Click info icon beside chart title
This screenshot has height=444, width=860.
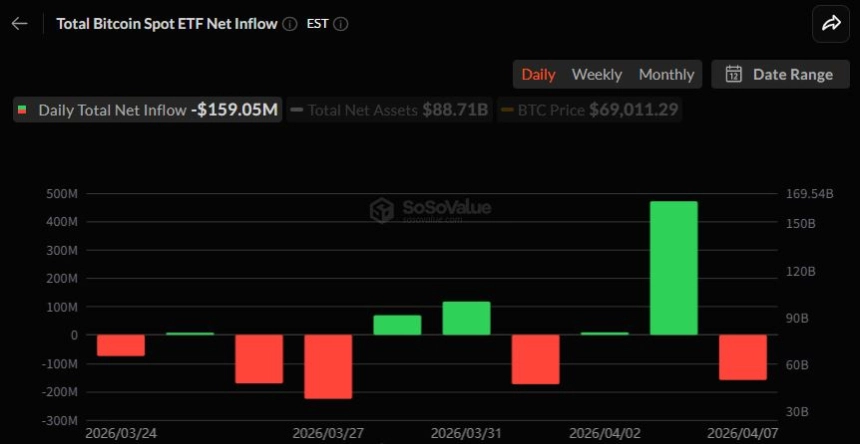(290, 23)
